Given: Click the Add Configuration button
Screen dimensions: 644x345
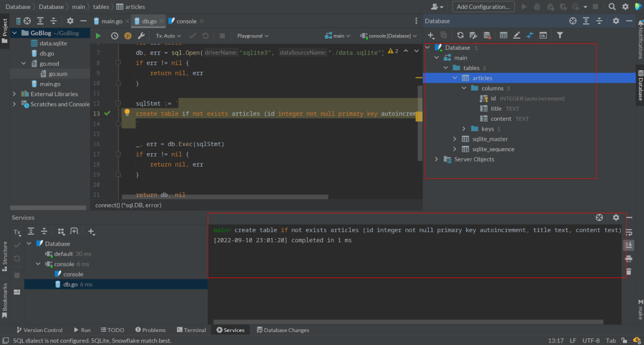Looking at the screenshot, I should coord(483,7).
